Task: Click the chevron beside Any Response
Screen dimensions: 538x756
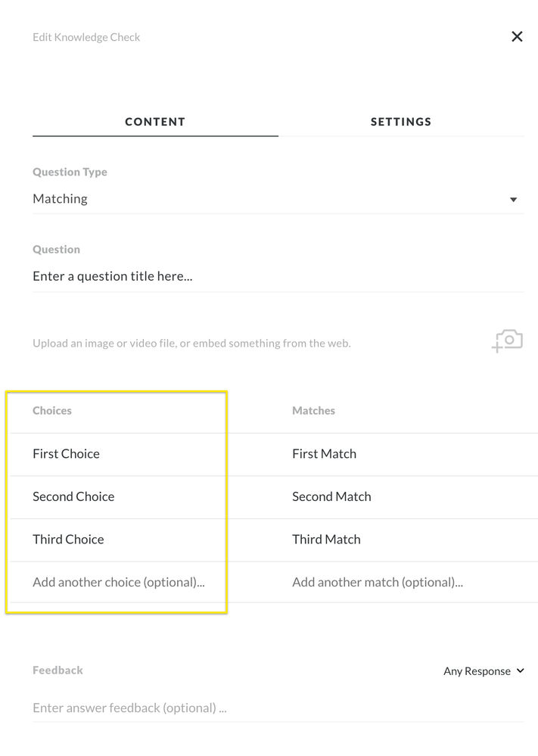Action: [x=520, y=670]
